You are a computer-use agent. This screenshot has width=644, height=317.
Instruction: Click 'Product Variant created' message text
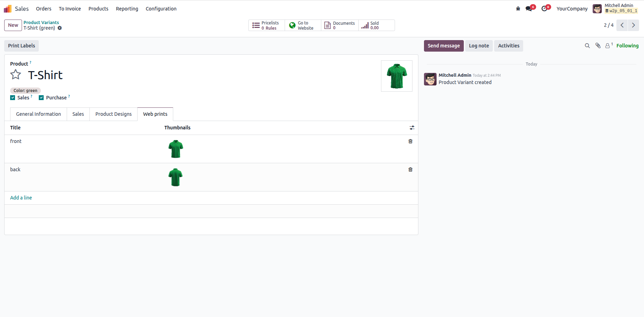click(x=465, y=82)
